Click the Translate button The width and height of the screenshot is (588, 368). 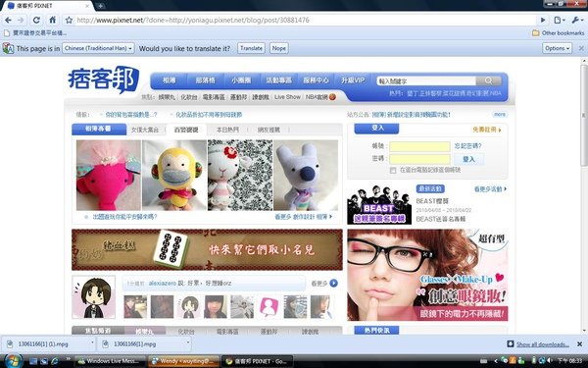coord(251,48)
